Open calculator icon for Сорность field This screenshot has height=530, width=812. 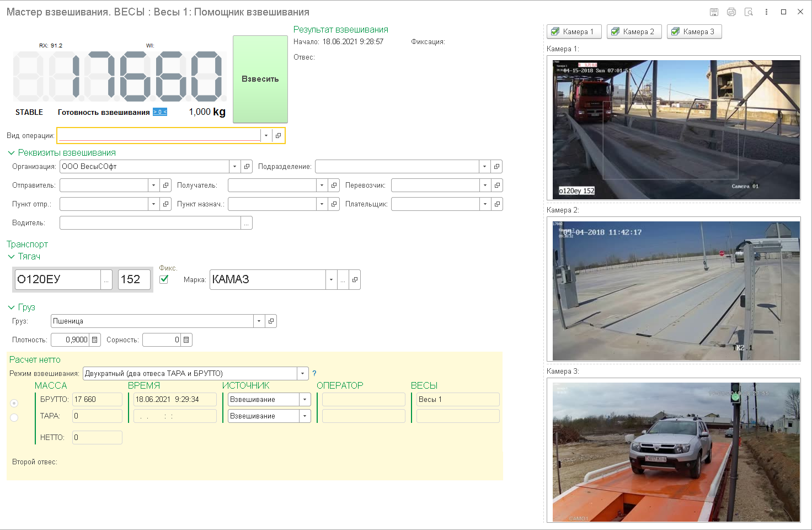click(x=186, y=340)
